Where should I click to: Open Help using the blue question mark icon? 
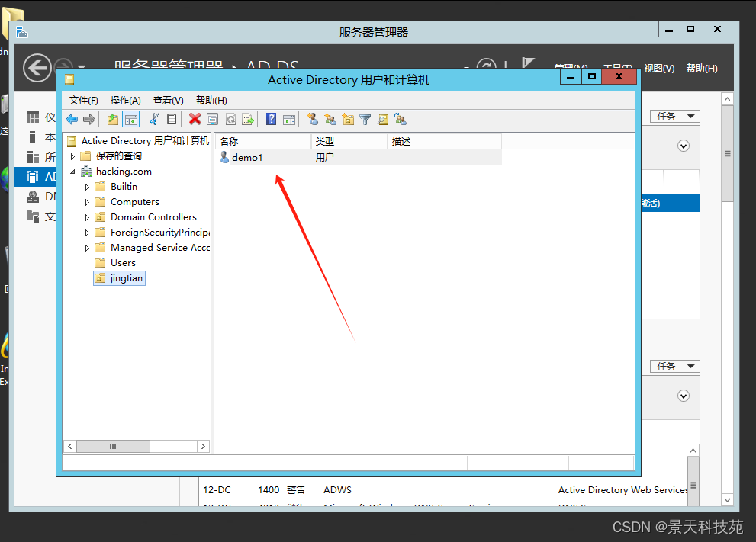click(x=271, y=119)
